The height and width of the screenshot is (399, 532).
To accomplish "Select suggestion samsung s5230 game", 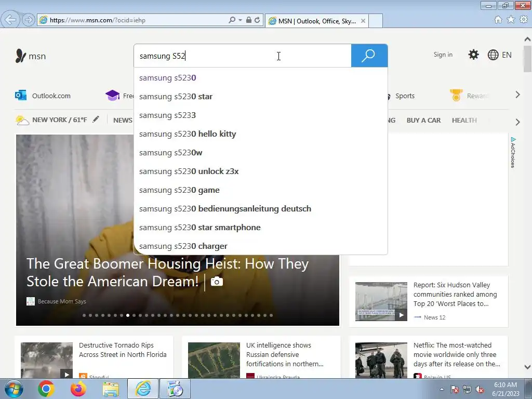I will coord(261,190).
